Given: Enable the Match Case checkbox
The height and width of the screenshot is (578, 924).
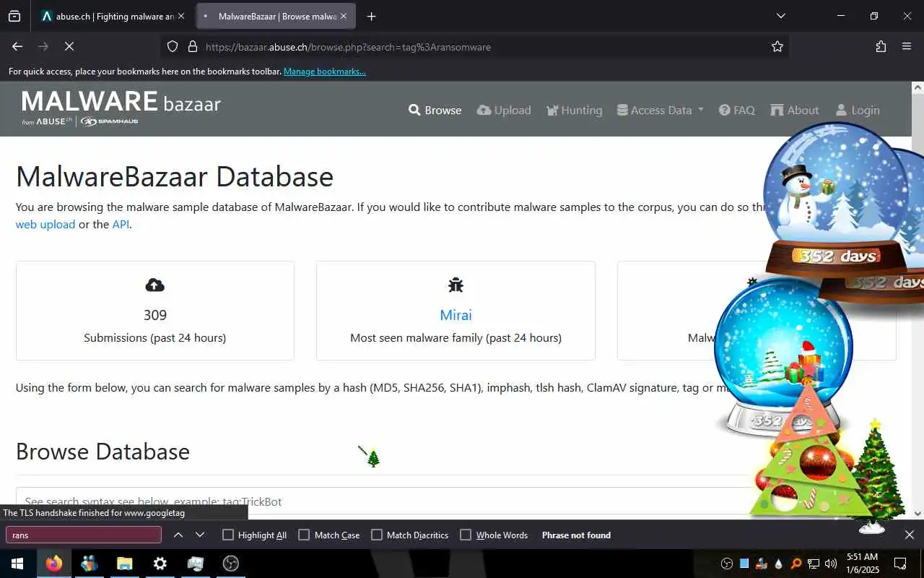Looking at the screenshot, I should click(304, 535).
